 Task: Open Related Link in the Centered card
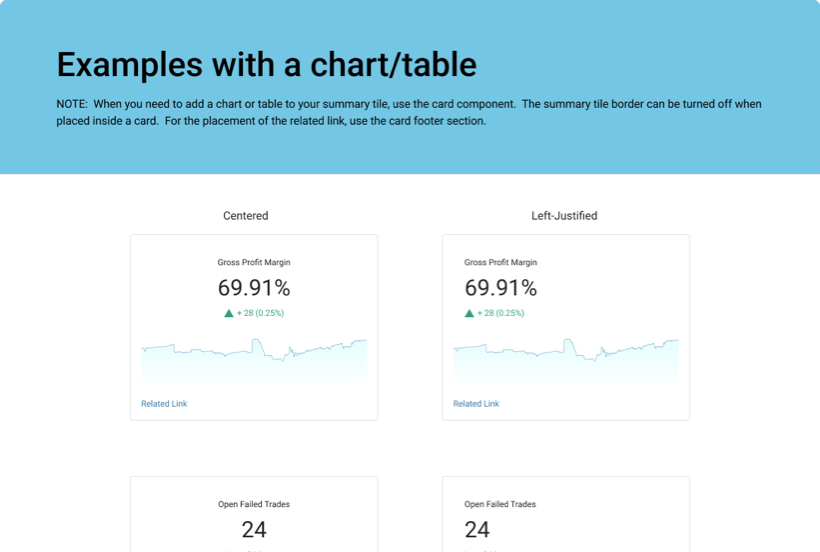click(164, 404)
